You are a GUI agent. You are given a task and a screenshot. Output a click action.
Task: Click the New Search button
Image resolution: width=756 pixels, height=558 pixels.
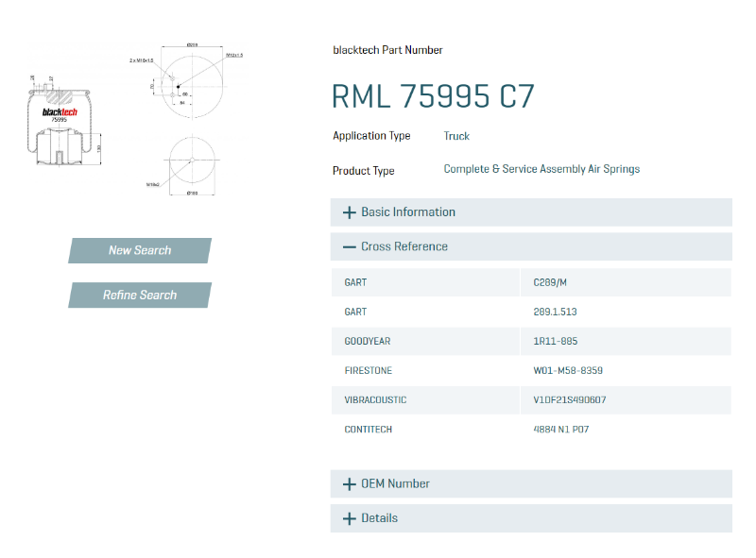coord(140,250)
